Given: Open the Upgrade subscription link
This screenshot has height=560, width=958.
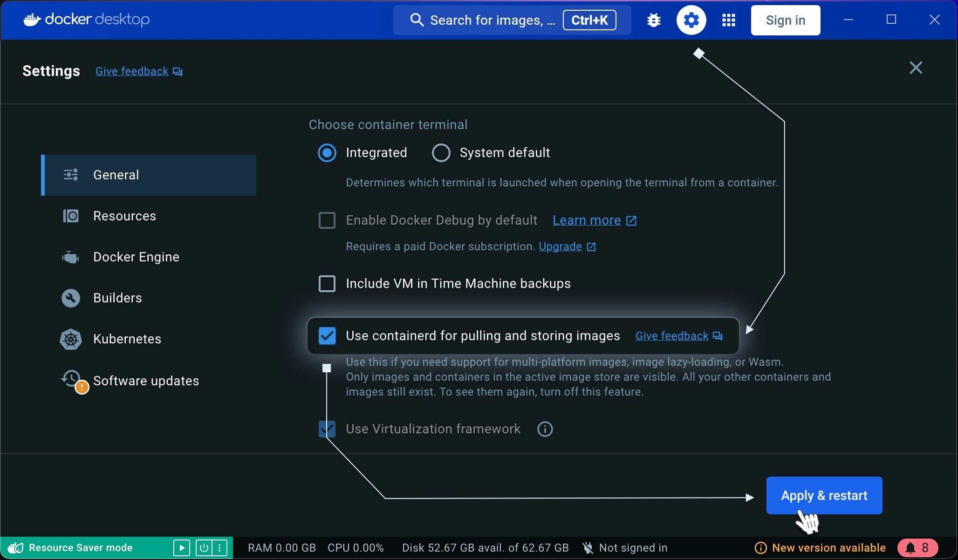Looking at the screenshot, I should 560,246.
